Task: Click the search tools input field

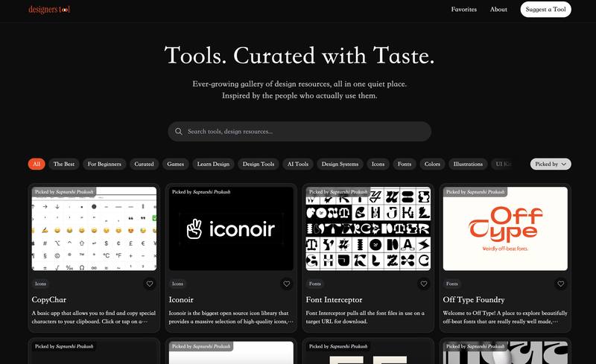Action: (x=299, y=132)
